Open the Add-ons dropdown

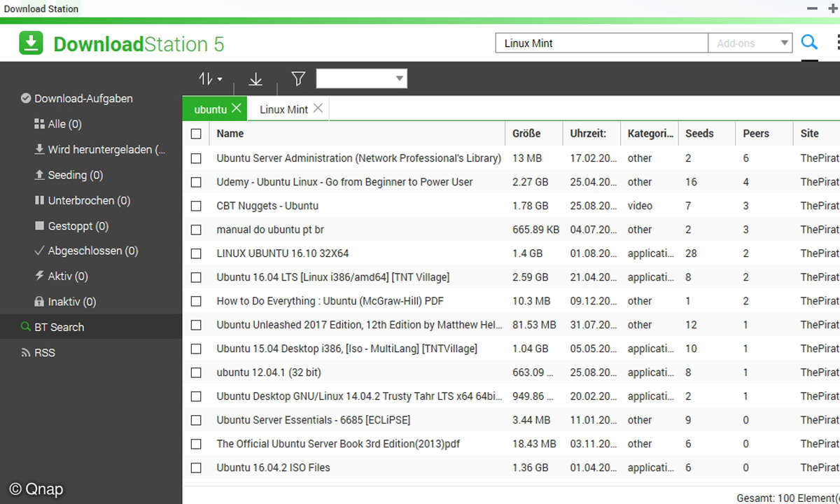pos(750,43)
